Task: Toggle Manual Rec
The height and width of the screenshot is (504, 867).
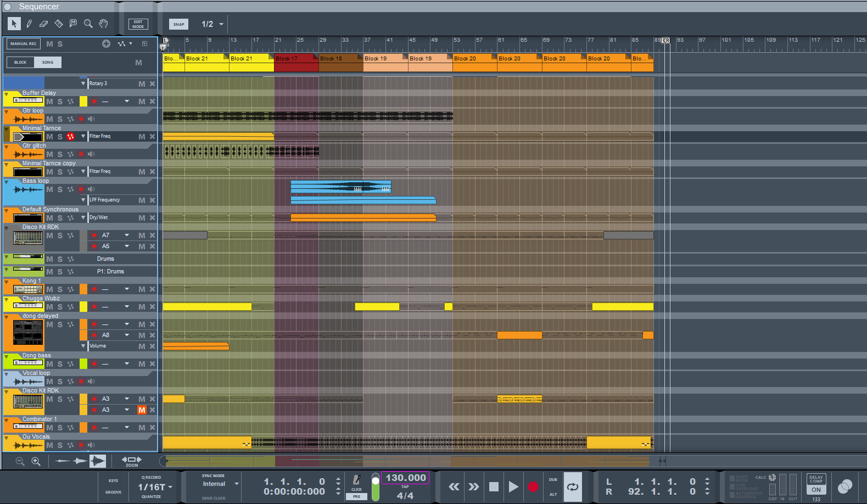Action: point(23,44)
